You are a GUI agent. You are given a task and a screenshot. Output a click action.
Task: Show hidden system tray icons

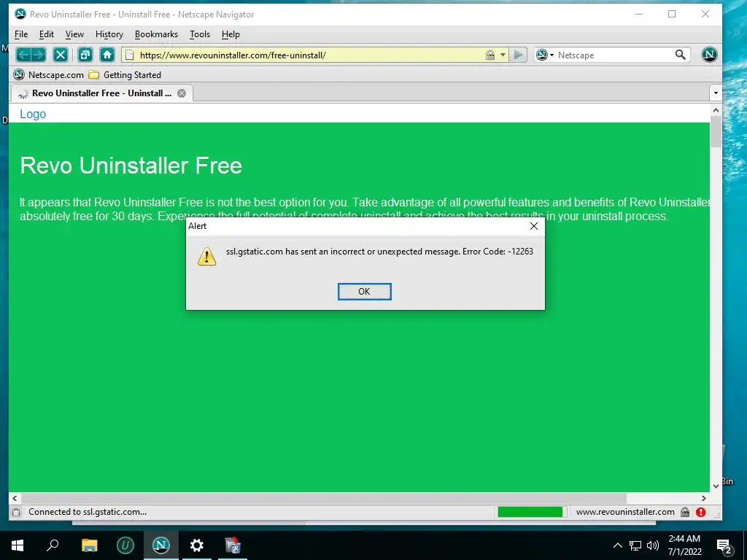click(617, 545)
